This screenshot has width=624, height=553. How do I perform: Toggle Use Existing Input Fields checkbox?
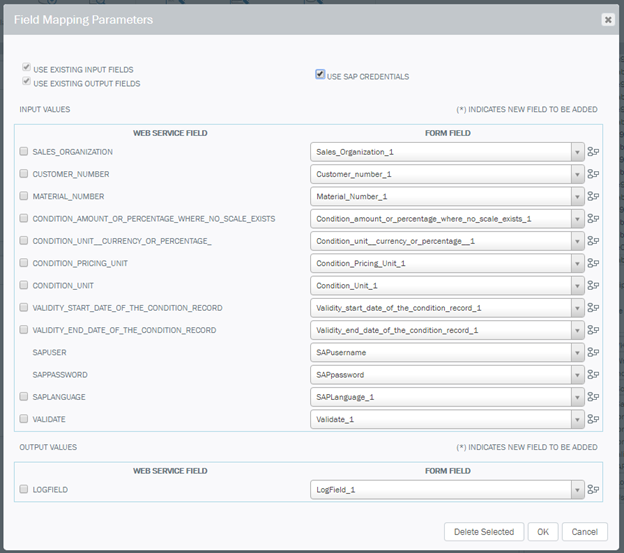(x=26, y=67)
